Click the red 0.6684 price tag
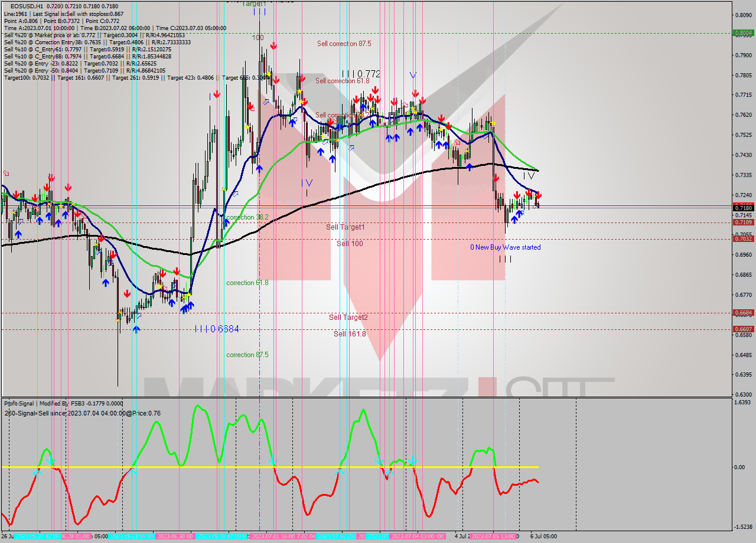Screen dimensions: 756x543 pos(743,313)
